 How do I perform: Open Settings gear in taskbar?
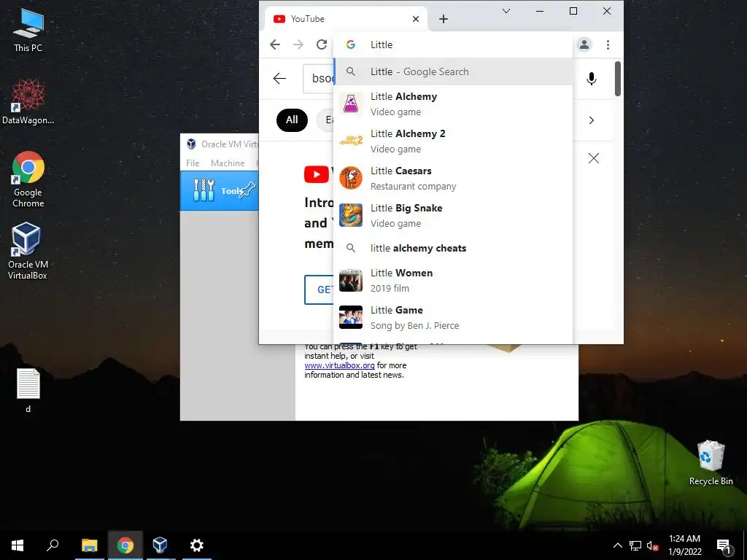196,545
